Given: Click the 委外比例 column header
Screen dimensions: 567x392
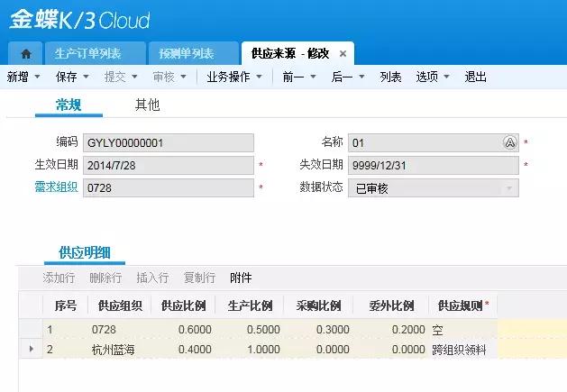Looking at the screenshot, I should click(x=391, y=305).
